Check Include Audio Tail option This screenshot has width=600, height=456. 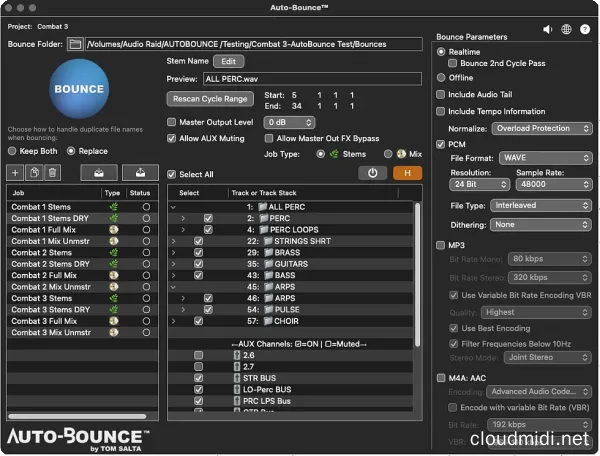coord(441,95)
